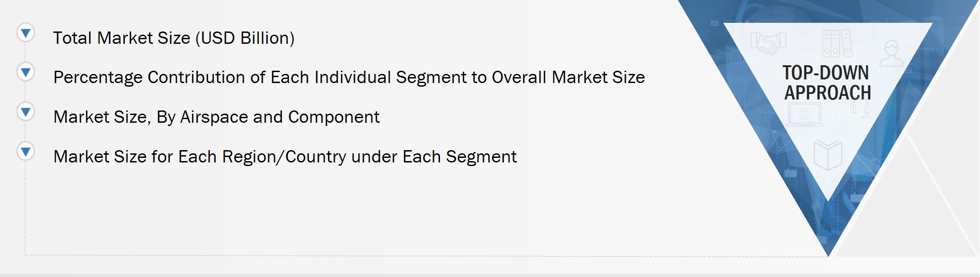Click the TOP-DOWN heading word

pyautogui.click(x=826, y=73)
